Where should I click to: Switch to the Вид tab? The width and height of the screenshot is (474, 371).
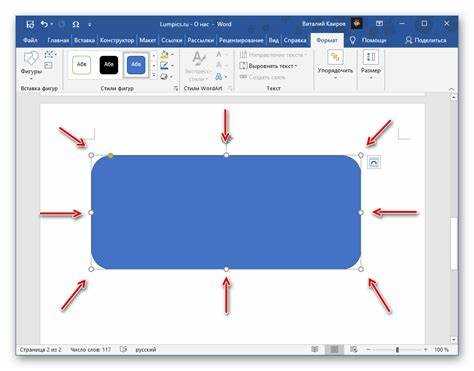(274, 40)
